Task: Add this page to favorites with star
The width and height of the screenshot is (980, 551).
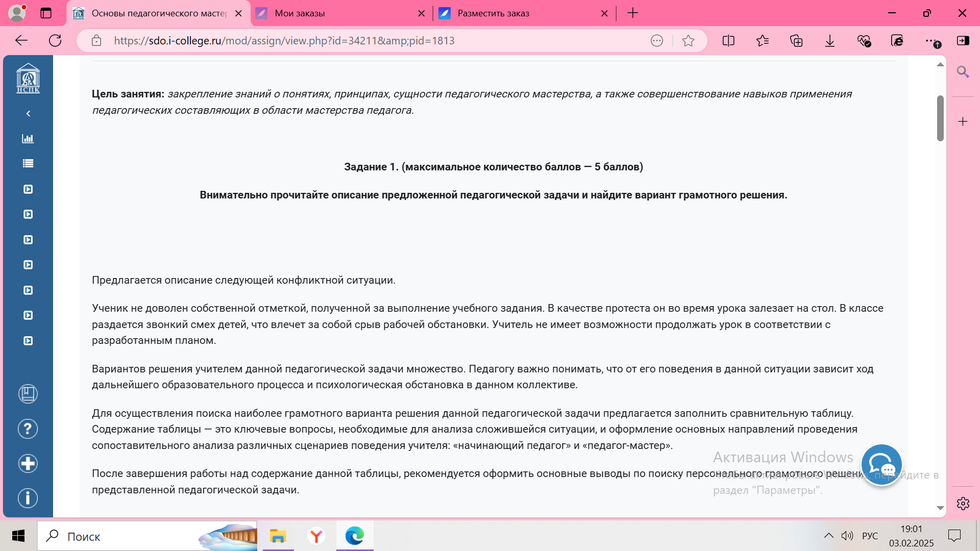Action: point(688,41)
